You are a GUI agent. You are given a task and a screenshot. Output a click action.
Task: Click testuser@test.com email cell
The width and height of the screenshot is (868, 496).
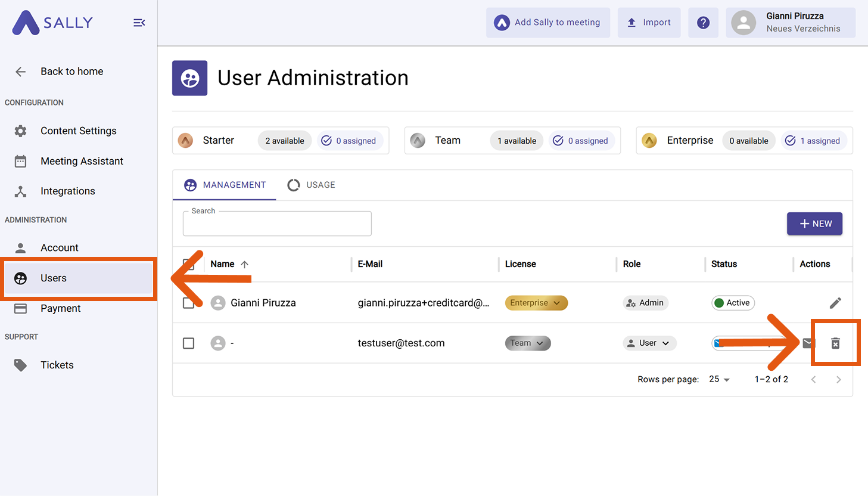[x=401, y=343]
